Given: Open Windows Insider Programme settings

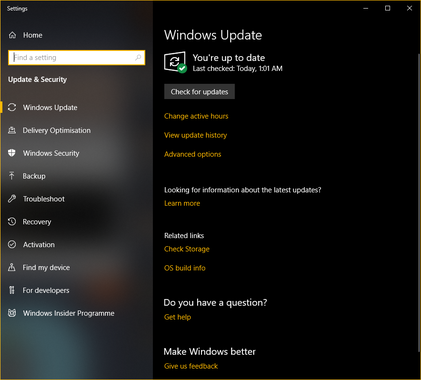Looking at the screenshot, I should pyautogui.click(x=69, y=313).
